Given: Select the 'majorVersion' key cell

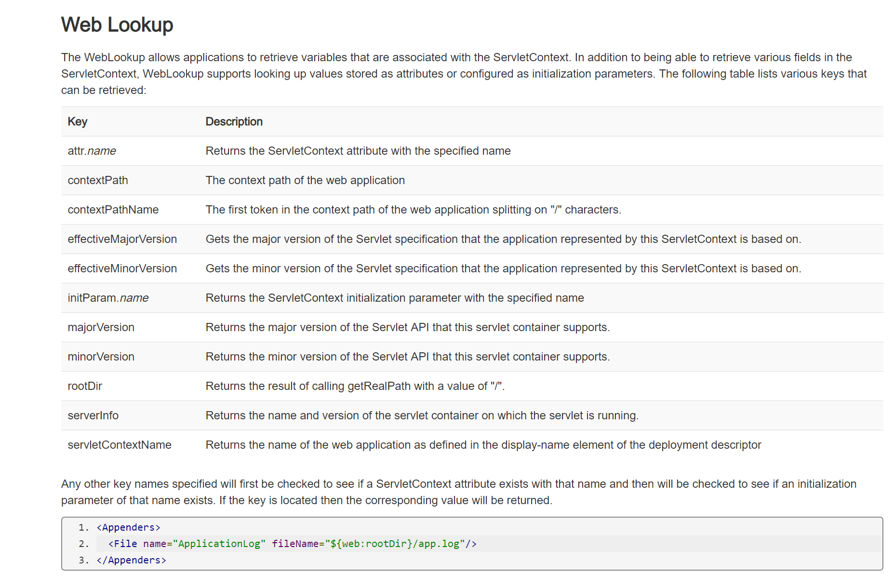Looking at the screenshot, I should click(101, 327).
